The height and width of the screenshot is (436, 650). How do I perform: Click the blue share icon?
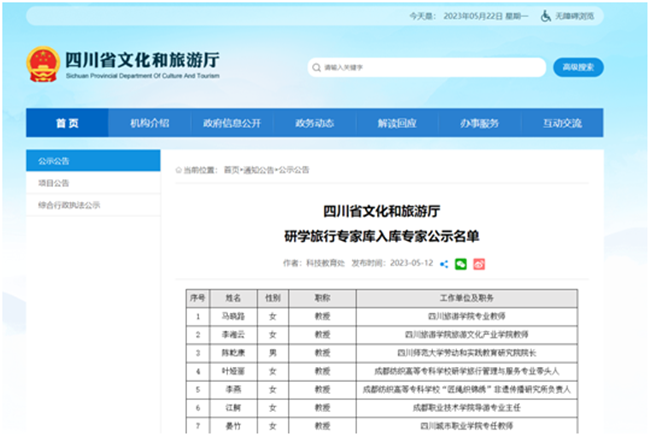444,263
